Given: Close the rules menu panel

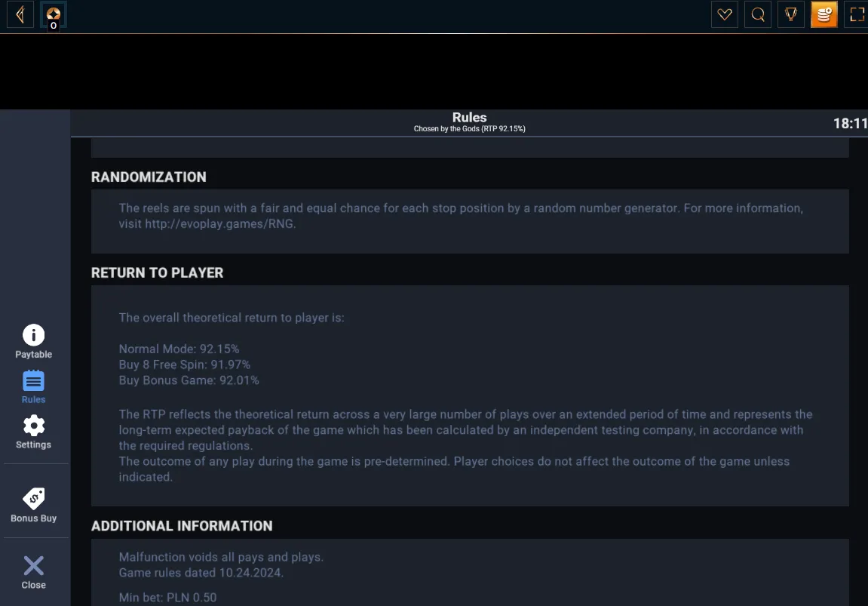Looking at the screenshot, I should click(34, 572).
